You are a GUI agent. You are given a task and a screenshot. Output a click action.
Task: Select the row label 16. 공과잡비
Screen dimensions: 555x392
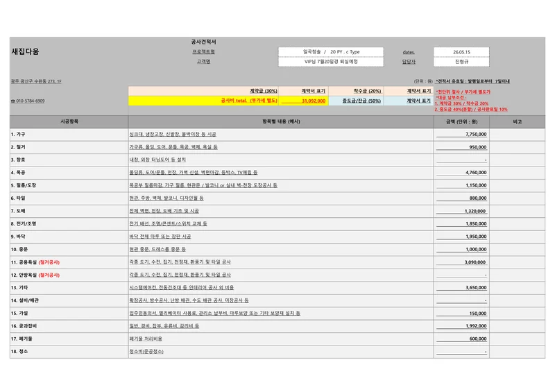coord(24,326)
